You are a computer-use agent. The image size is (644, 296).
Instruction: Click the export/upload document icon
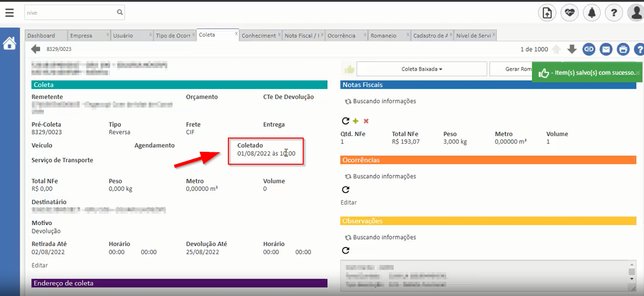tap(547, 12)
